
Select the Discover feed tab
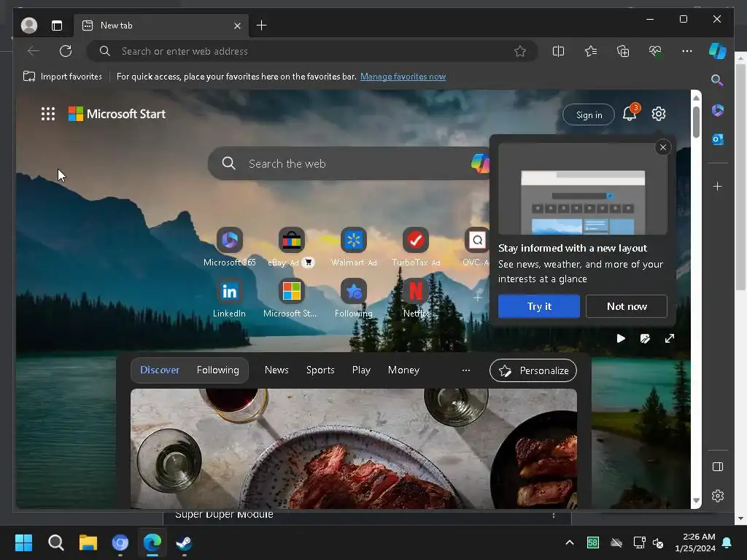[x=160, y=370]
